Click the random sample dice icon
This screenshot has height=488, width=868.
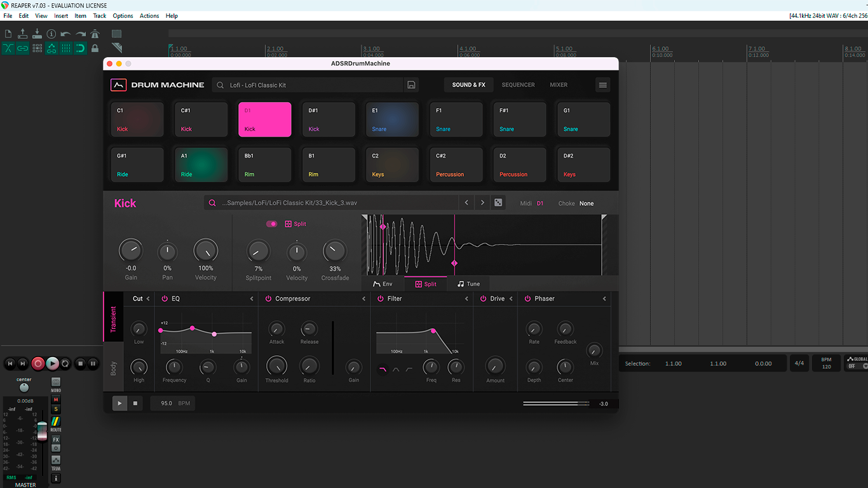click(x=498, y=203)
